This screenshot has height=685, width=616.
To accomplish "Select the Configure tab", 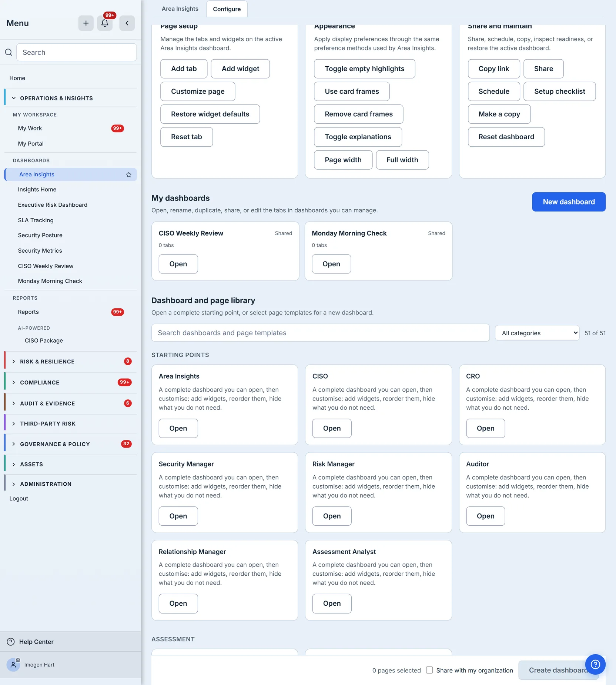I will point(227,9).
